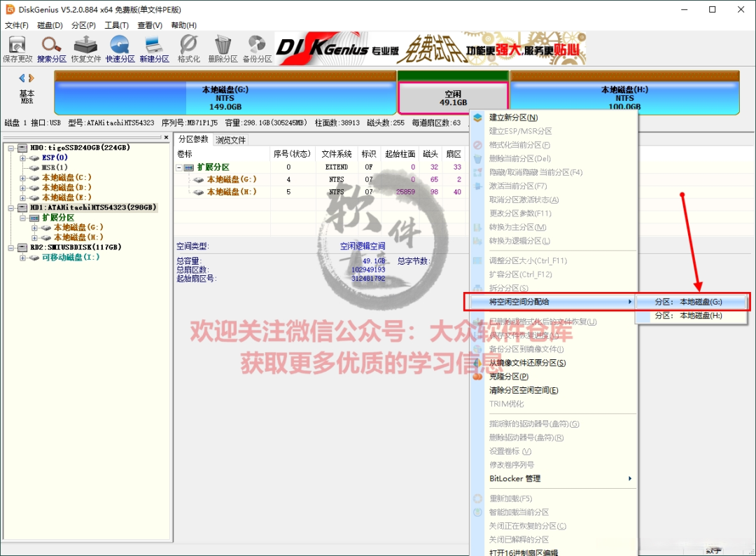This screenshot has height=556, width=756.
Task: Open the 磁盘(D) menu
Action: pos(50,25)
